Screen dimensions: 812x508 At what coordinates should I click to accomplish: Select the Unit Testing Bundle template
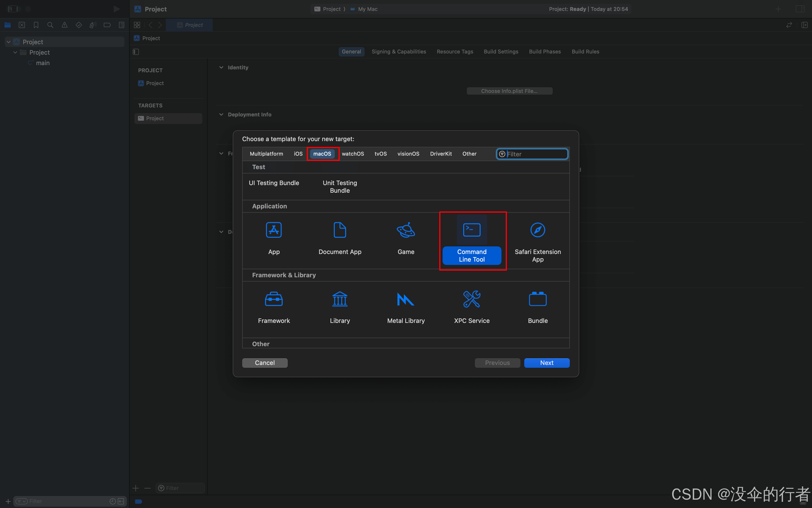pyautogui.click(x=340, y=186)
